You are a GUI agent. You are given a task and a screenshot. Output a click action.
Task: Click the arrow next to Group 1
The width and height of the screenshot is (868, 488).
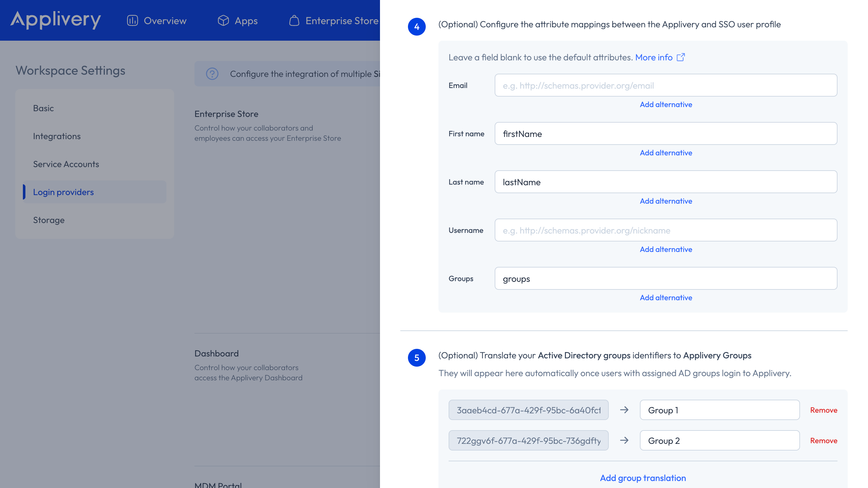624,410
